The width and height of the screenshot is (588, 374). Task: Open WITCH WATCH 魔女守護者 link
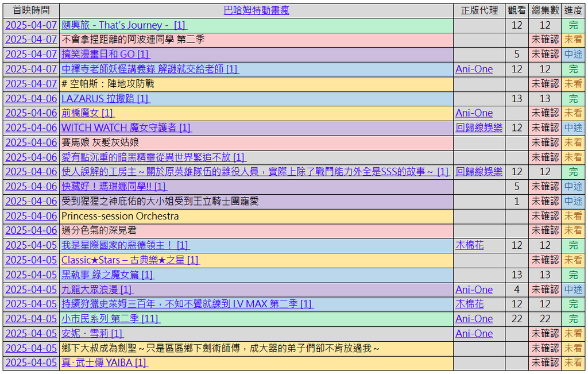[x=126, y=128]
